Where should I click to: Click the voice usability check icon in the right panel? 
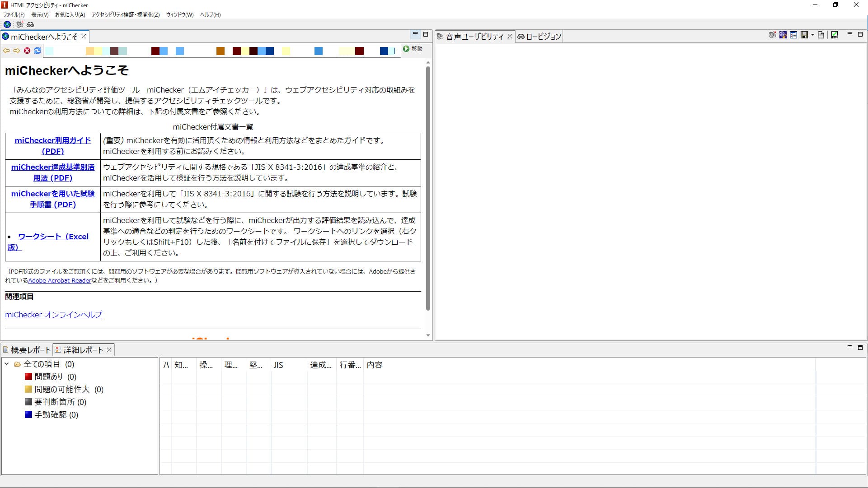[x=773, y=35]
